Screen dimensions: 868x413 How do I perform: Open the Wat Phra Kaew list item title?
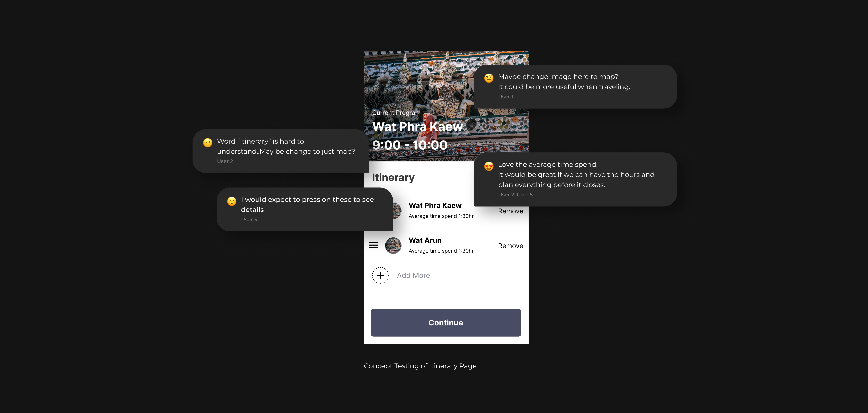435,205
